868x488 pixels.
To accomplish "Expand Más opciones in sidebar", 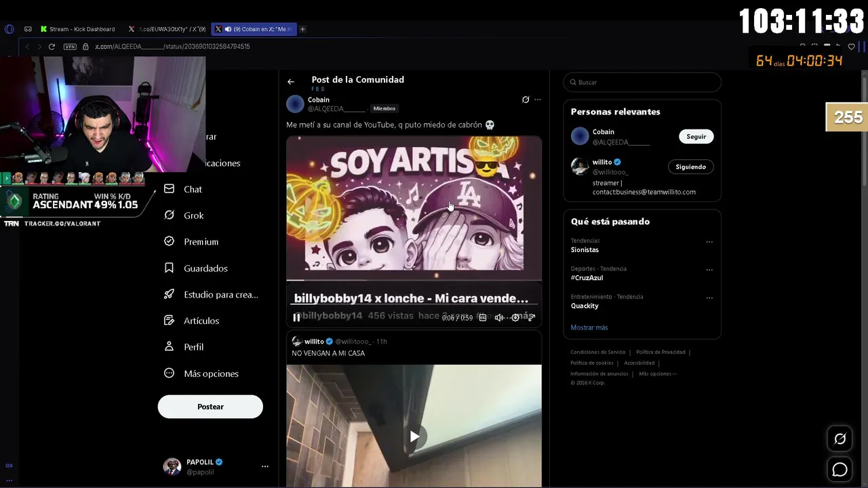I will point(202,373).
